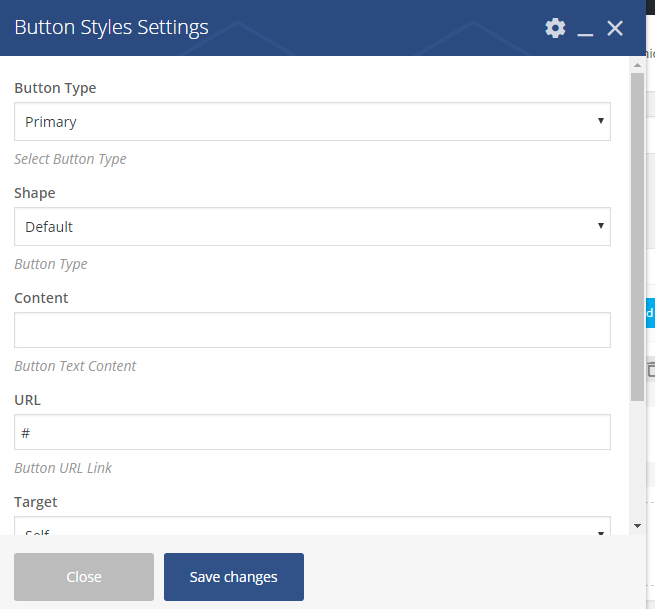The height and width of the screenshot is (609, 655).
Task: Click the scrollbar up arrow
Action: pyautogui.click(x=637, y=65)
